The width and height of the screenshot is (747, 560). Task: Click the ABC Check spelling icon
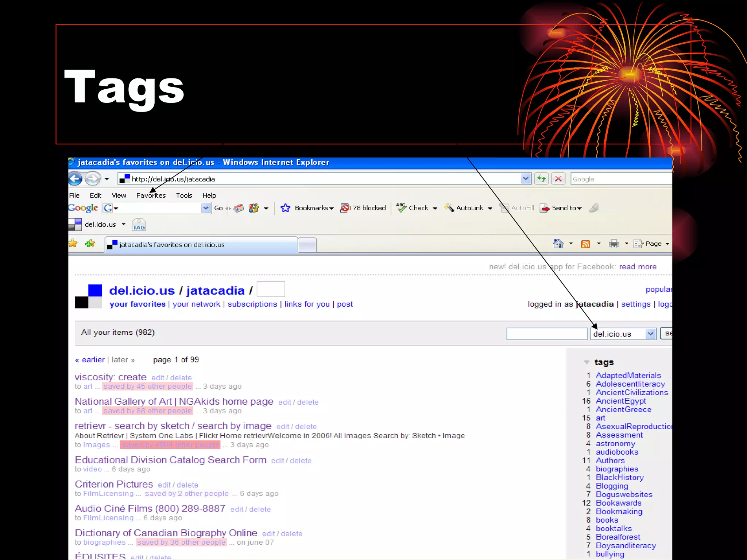click(x=401, y=207)
